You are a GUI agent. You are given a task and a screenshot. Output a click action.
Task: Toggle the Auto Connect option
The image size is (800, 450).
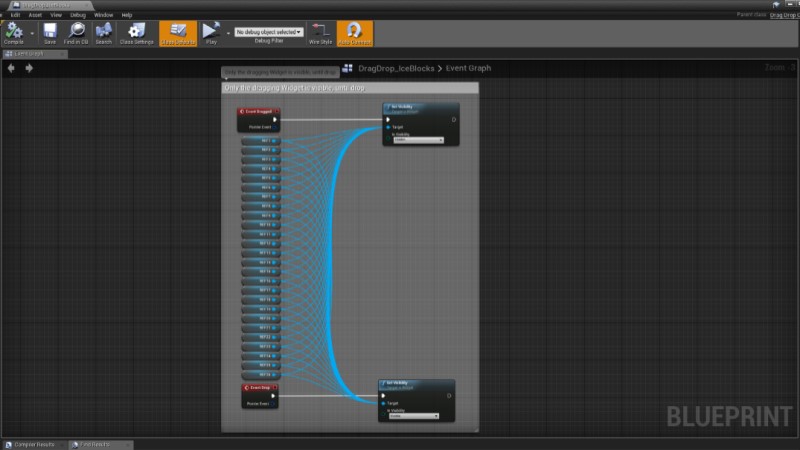click(x=354, y=32)
